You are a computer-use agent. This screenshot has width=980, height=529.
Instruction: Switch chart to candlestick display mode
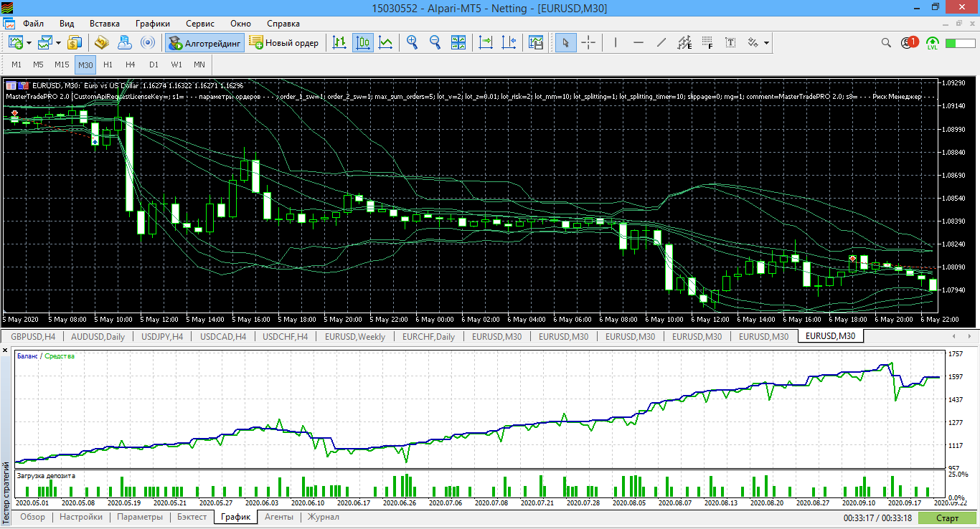coord(363,43)
